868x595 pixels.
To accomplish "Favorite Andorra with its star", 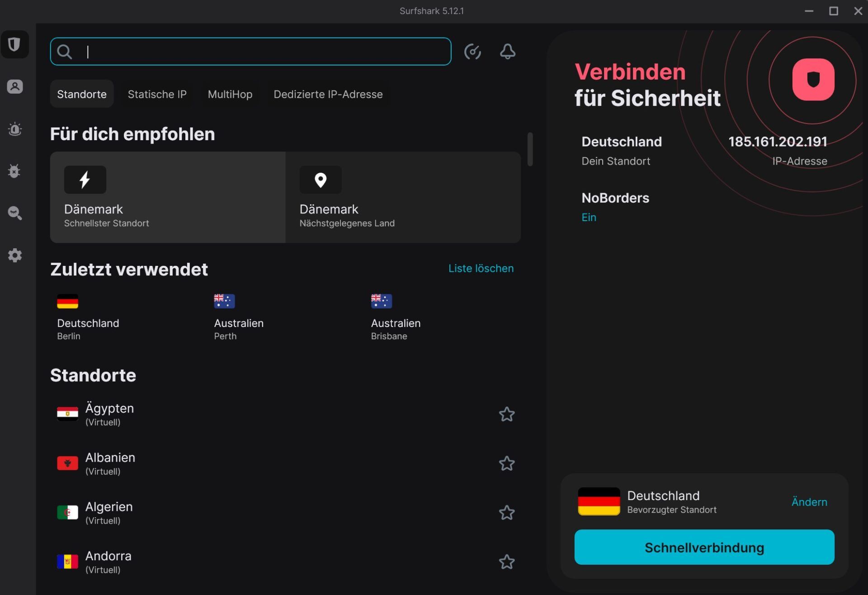I will tap(507, 562).
